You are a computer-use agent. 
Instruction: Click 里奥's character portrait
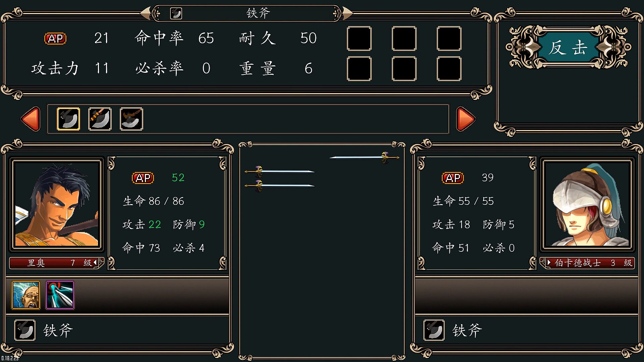tap(56, 204)
